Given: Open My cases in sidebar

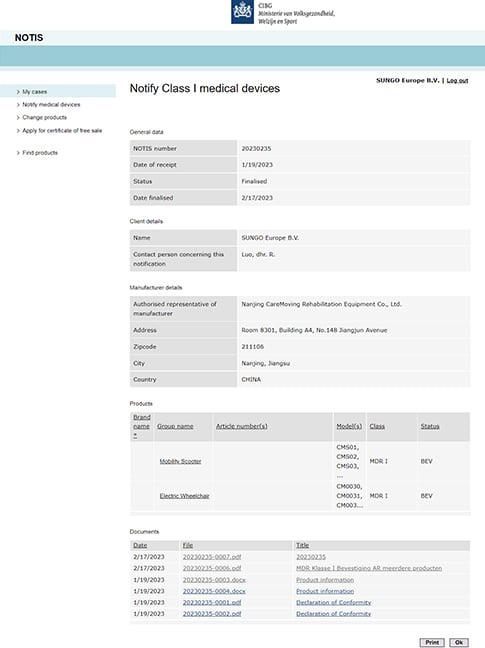Looking at the screenshot, I should click(35, 92).
